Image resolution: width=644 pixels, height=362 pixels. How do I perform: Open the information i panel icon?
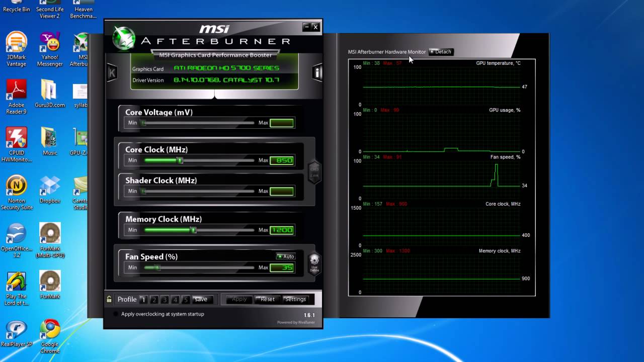pyautogui.click(x=317, y=73)
